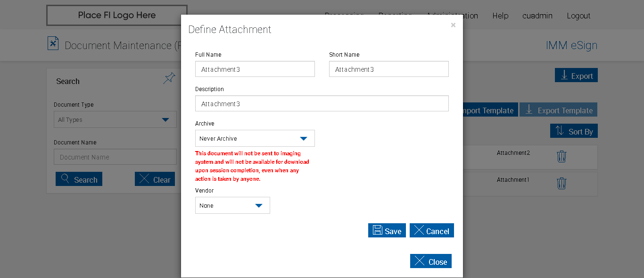Open the Archive dropdown

(x=255, y=138)
